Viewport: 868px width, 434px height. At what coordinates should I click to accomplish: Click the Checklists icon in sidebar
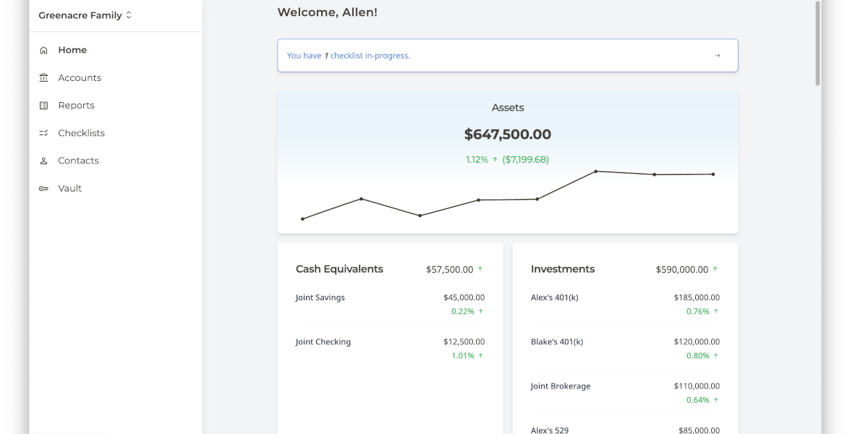[44, 133]
